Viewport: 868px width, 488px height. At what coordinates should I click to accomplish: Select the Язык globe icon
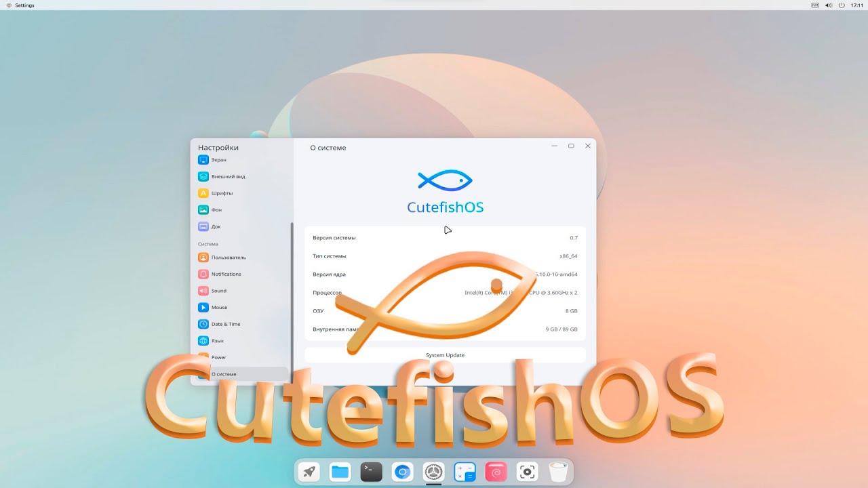point(203,341)
